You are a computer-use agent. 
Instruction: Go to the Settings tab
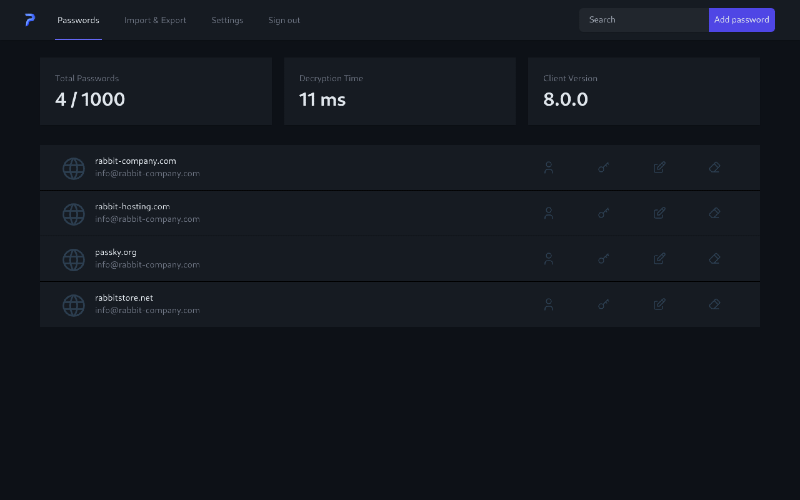[227, 20]
